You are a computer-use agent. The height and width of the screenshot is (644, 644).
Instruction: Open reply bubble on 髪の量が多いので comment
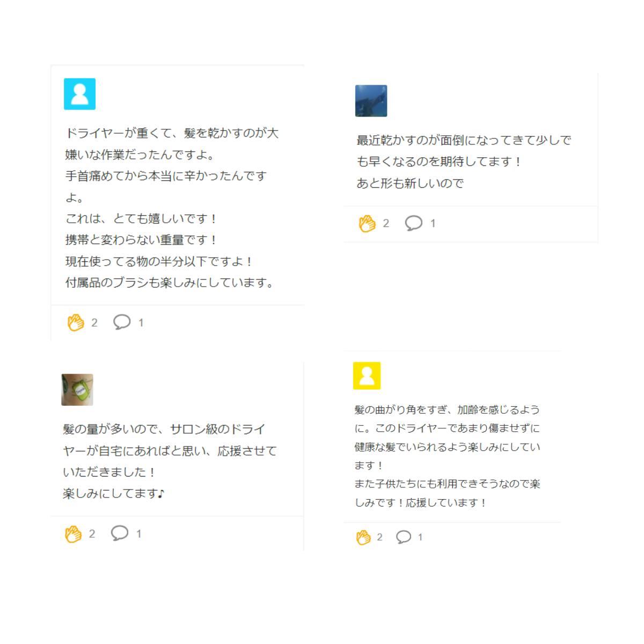coord(120,533)
